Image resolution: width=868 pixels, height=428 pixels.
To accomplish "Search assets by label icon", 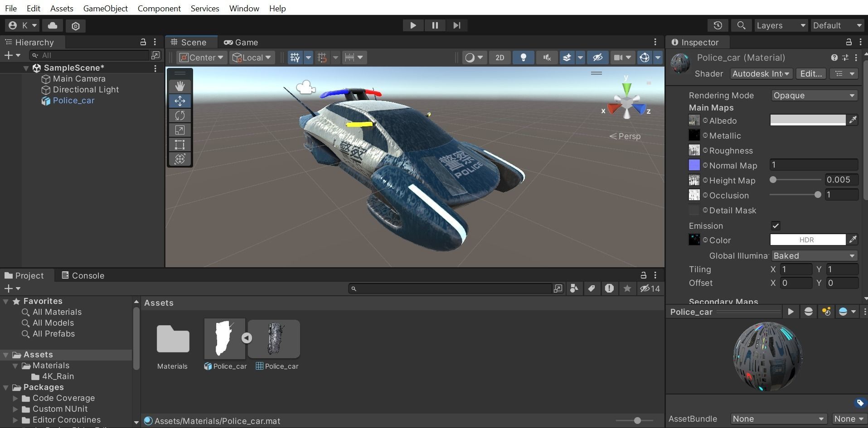I will (x=592, y=289).
